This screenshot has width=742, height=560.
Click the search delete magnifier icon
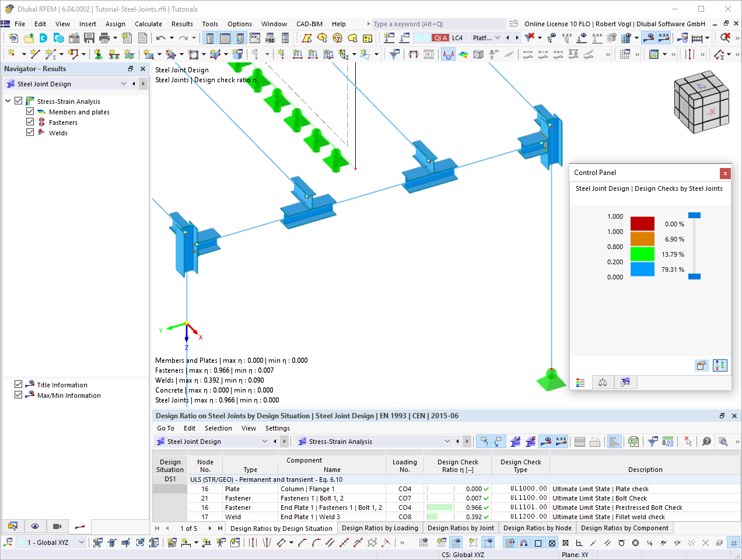click(725, 38)
